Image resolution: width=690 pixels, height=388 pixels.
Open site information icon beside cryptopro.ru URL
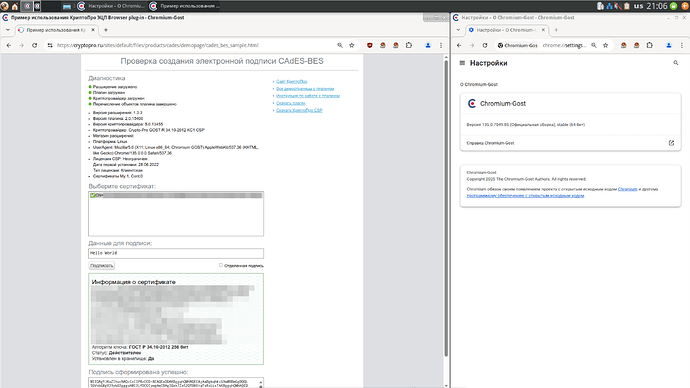[x=50, y=45]
